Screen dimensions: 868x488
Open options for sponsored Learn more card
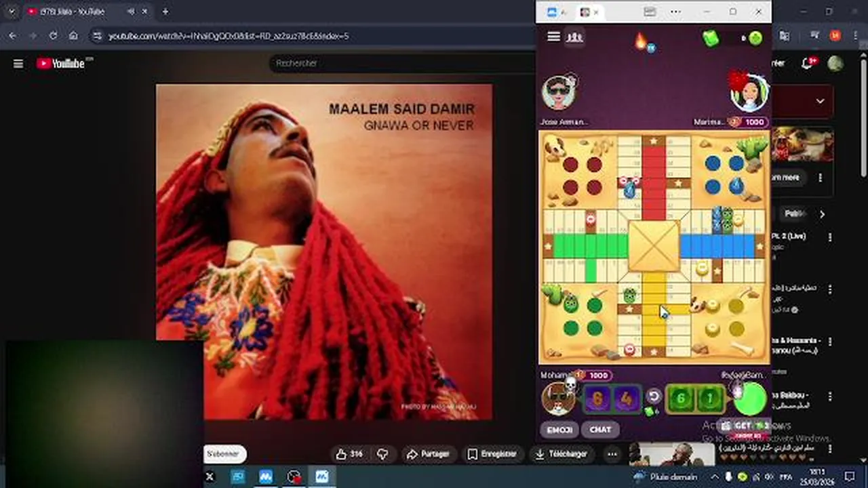[x=820, y=178]
